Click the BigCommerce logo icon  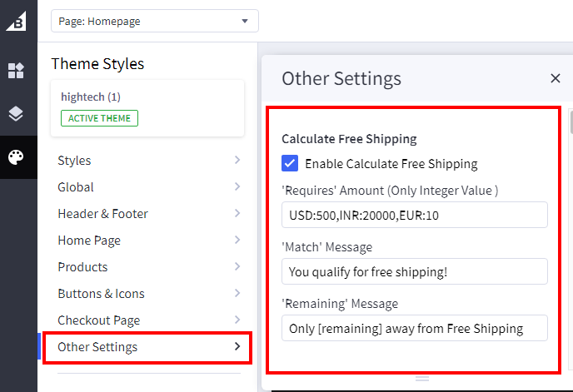pyautogui.click(x=16, y=22)
